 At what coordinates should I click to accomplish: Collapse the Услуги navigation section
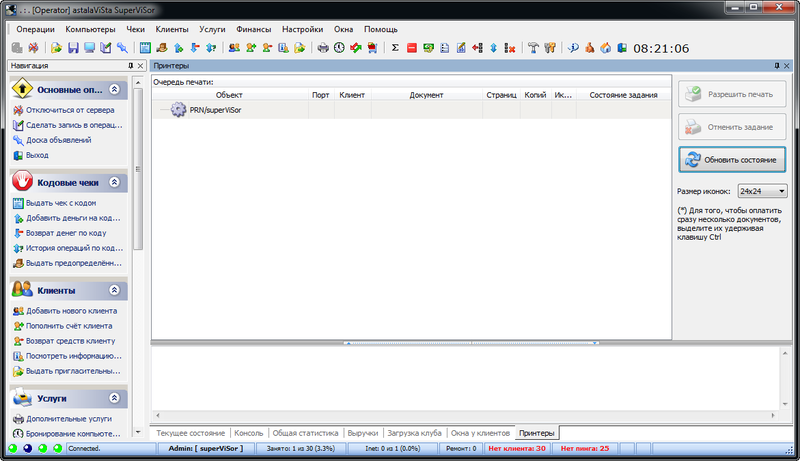(x=114, y=398)
